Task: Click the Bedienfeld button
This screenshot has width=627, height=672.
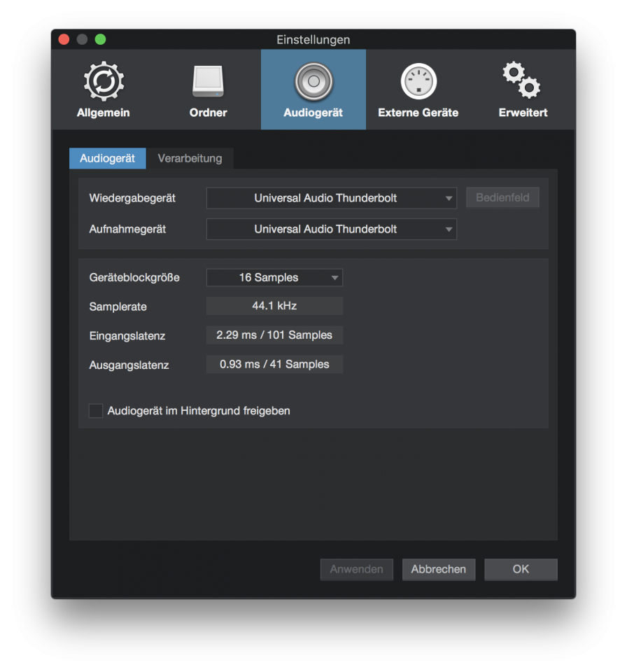Action: coord(502,197)
